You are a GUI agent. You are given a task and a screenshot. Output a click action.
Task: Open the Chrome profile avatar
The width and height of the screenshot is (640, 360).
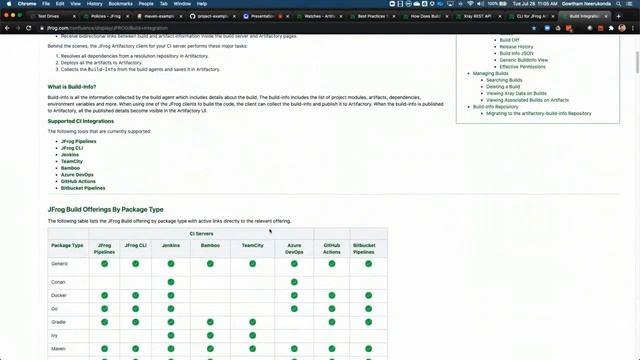click(x=622, y=28)
